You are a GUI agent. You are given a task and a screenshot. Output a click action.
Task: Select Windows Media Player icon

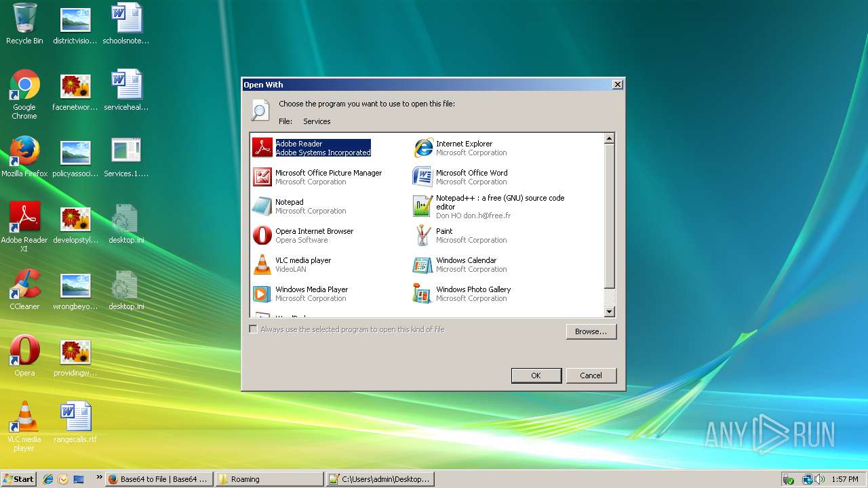point(262,293)
